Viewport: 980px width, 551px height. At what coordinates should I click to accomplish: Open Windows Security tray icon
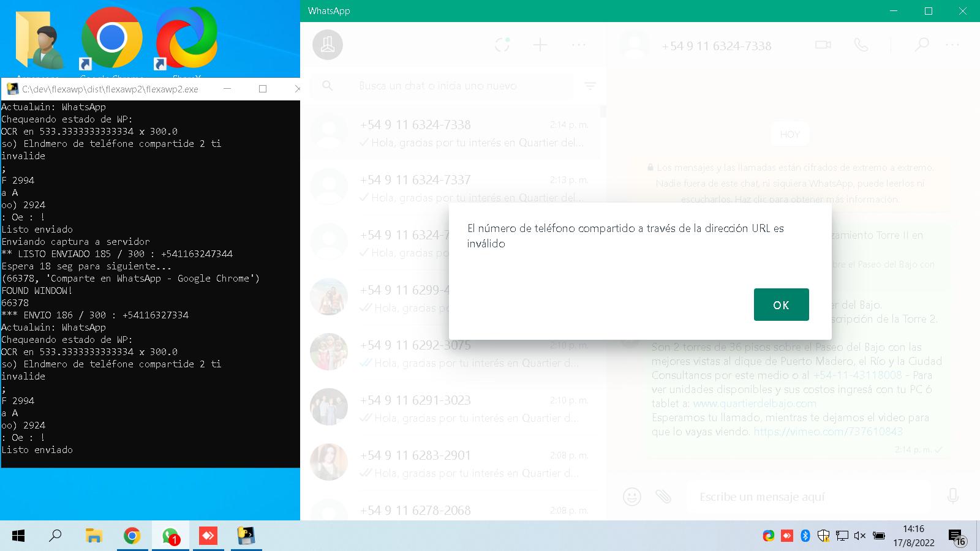point(824,536)
